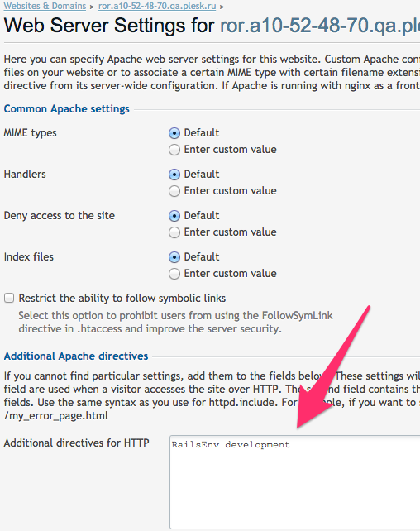Click the Additional Apache directives section header
420x531 pixels.
[x=76, y=356]
